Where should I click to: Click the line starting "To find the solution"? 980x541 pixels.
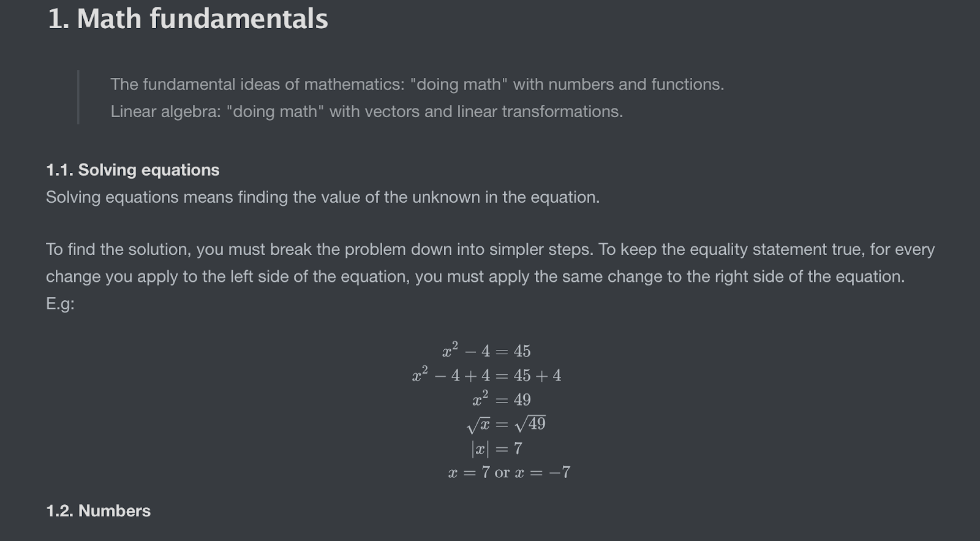[490, 249]
